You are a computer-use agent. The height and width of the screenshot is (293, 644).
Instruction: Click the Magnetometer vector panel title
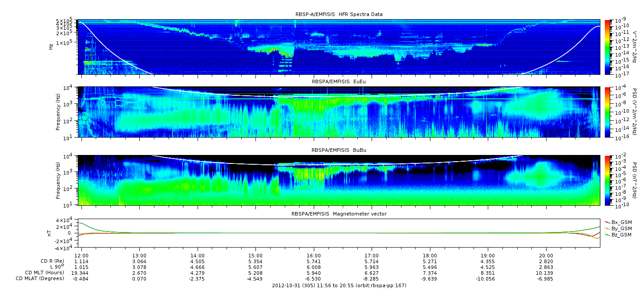tap(339, 214)
